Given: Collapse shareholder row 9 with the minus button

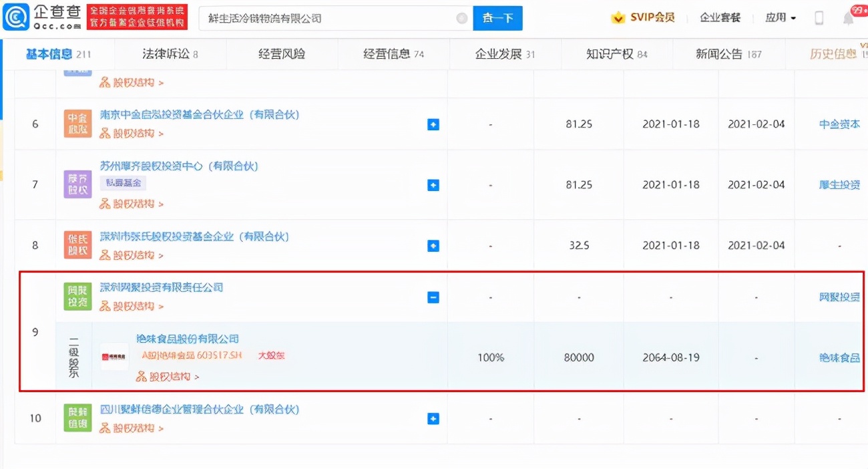Looking at the screenshot, I should [433, 295].
